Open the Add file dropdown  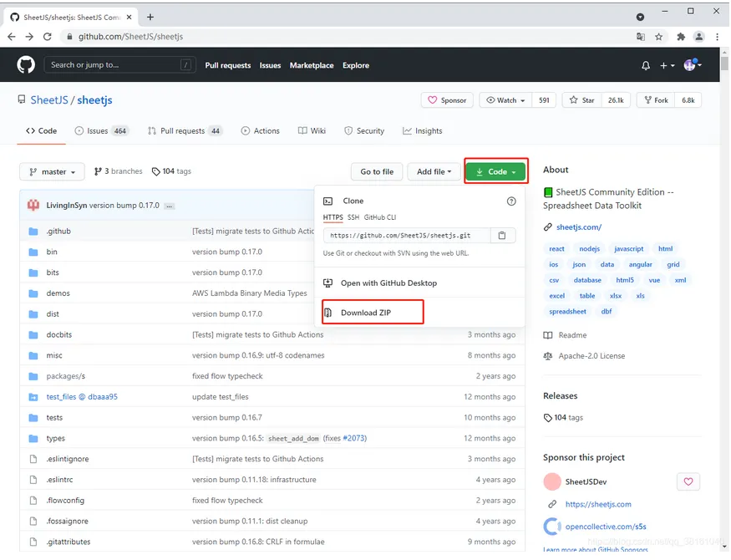(434, 171)
